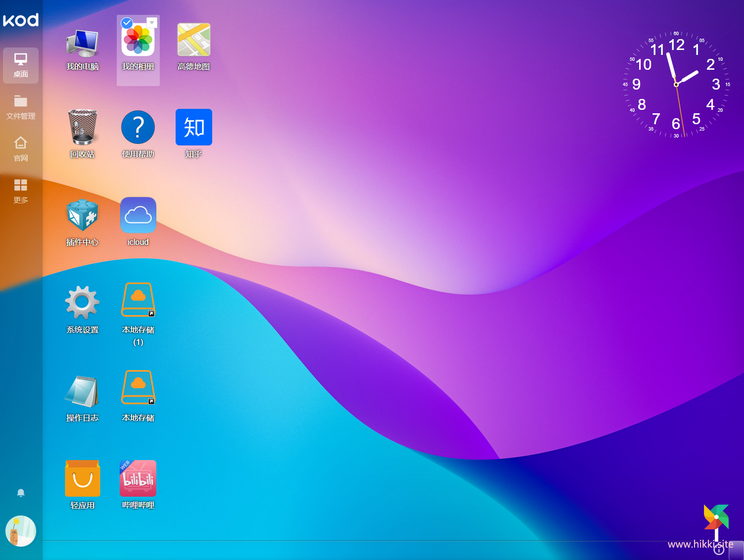The height and width of the screenshot is (560, 744).
Task: Expand the dropdown arrow on 我的相册
Action: click(x=152, y=23)
